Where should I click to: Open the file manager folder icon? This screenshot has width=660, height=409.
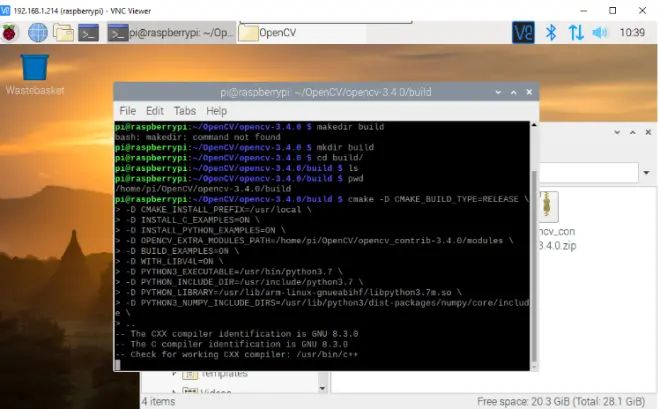(x=63, y=33)
